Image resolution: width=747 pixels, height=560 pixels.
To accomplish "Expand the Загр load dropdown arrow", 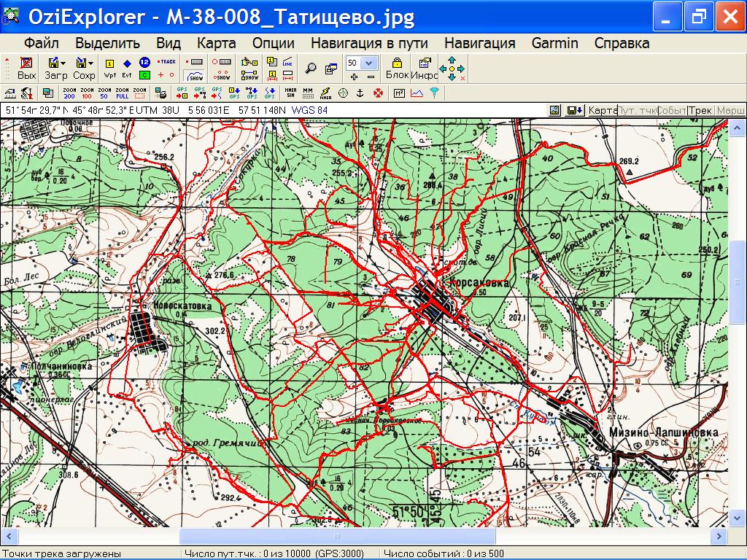I will (x=63, y=63).
